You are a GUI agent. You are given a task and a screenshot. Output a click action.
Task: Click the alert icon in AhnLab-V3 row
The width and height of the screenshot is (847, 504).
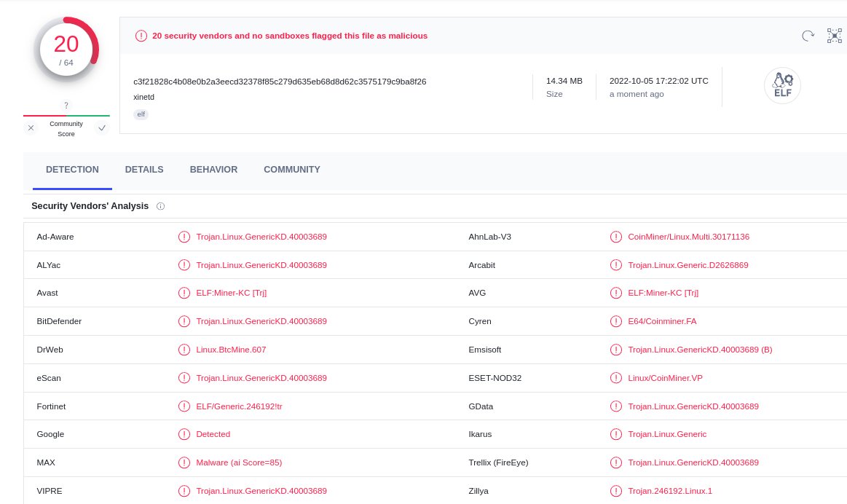pos(616,237)
